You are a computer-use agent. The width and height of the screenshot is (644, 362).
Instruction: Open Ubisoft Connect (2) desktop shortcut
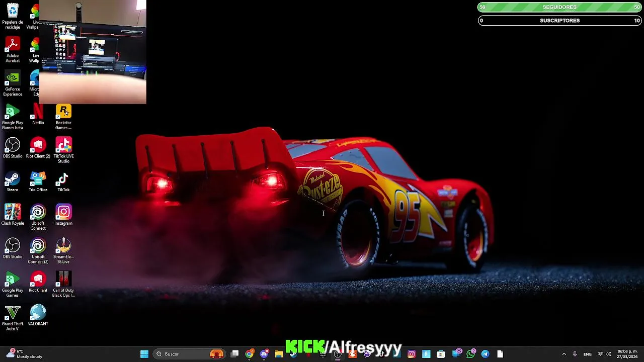coord(38,251)
